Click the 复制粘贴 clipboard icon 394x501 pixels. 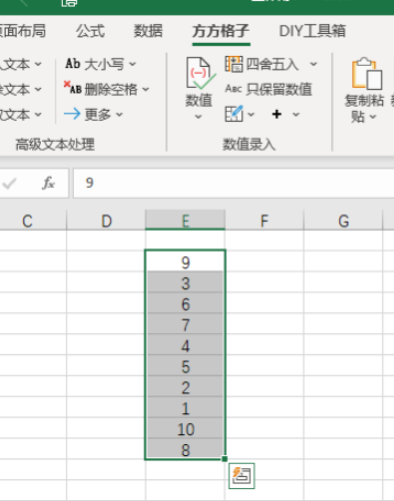point(367,73)
